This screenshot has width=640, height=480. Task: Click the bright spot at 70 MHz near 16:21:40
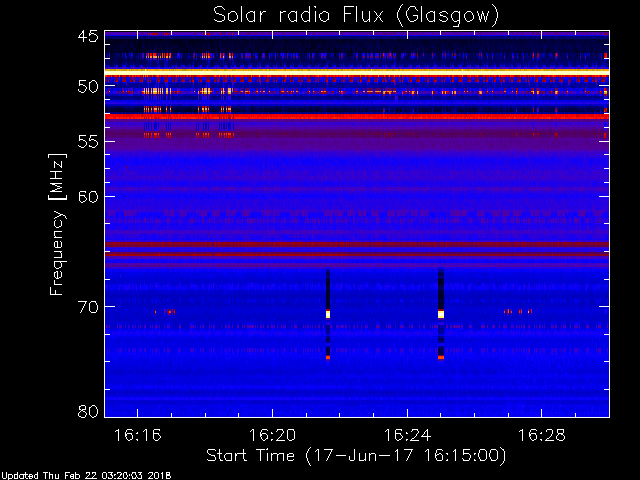click(328, 314)
